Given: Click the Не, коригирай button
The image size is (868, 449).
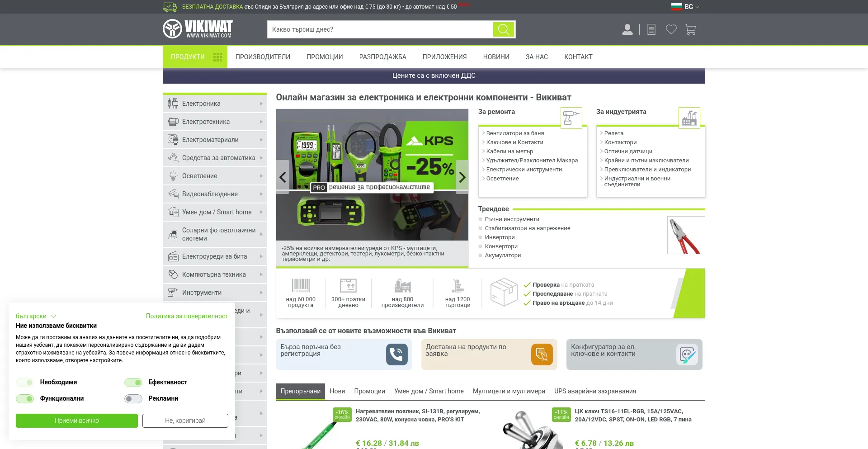Looking at the screenshot, I should point(185,421).
